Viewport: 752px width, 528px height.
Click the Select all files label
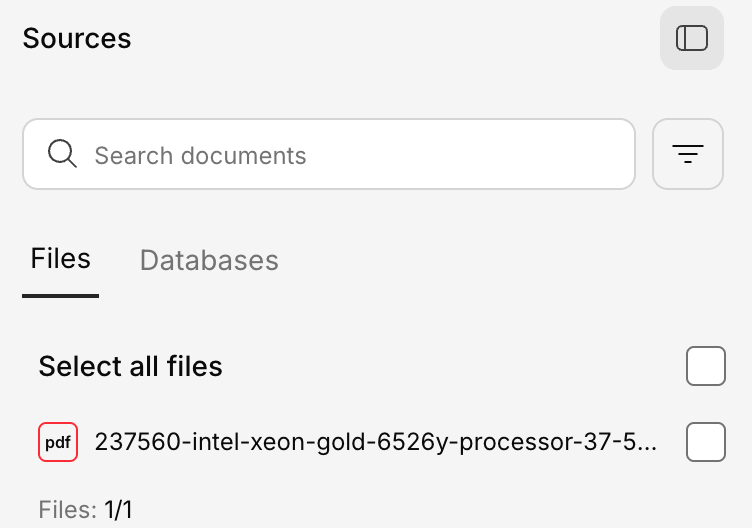click(x=130, y=366)
